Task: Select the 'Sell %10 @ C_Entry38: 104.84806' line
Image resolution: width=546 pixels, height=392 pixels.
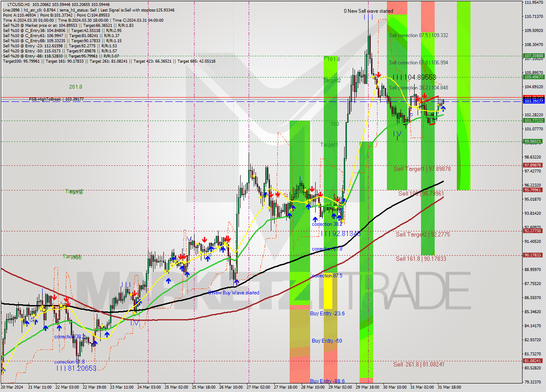Action: pos(62,30)
